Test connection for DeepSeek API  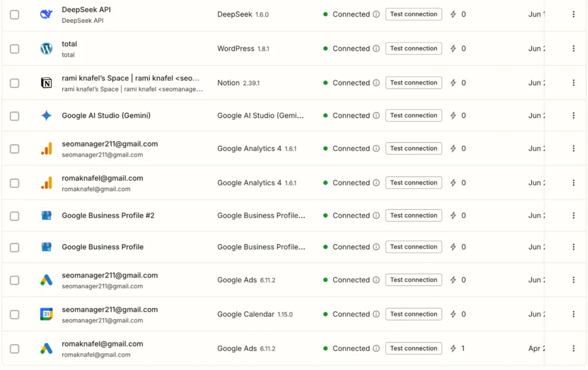(413, 14)
